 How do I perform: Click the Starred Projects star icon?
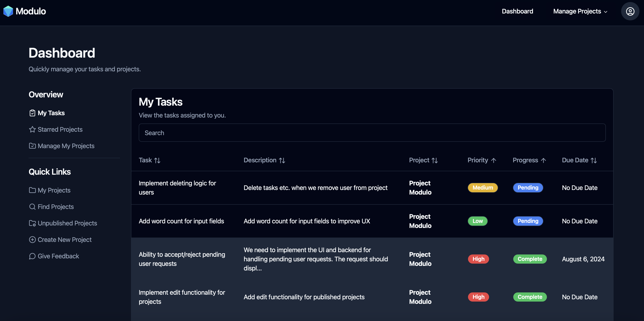click(x=32, y=129)
